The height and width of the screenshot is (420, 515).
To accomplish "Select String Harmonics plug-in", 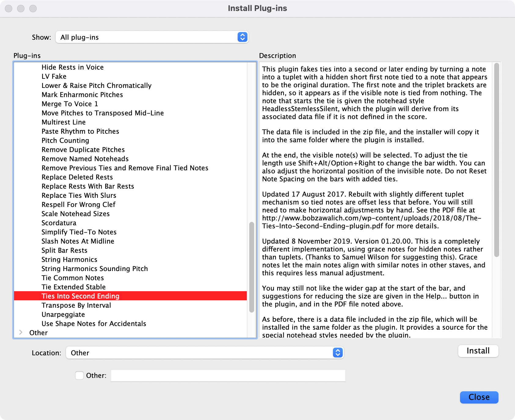I will [x=69, y=259].
